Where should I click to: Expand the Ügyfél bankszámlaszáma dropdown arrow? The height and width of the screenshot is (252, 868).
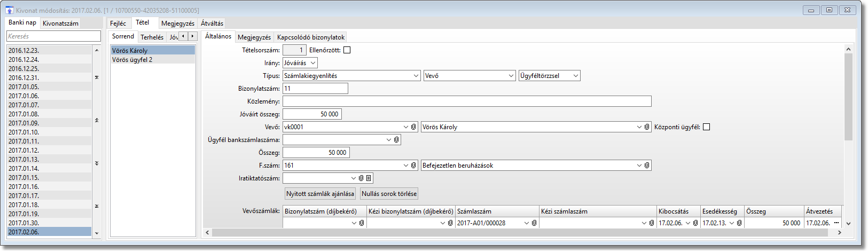point(389,140)
